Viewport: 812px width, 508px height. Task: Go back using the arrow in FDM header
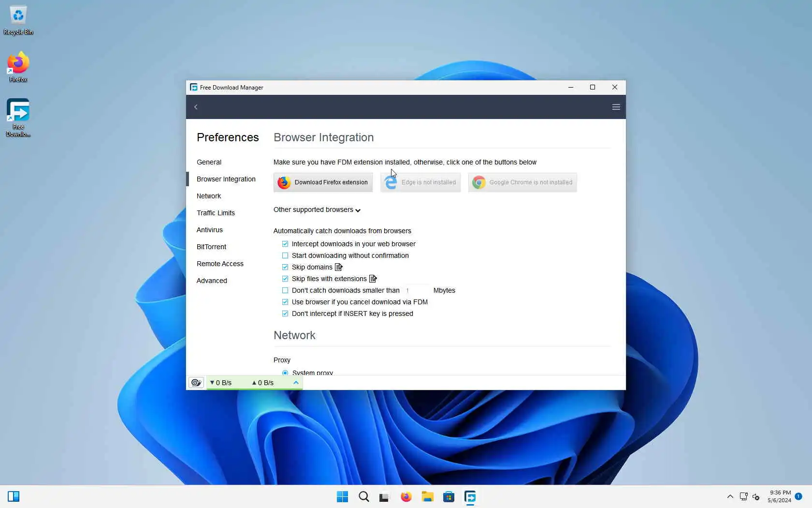(x=196, y=107)
